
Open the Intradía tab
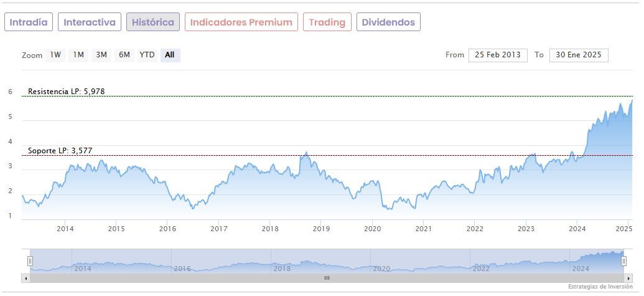pyautogui.click(x=29, y=22)
